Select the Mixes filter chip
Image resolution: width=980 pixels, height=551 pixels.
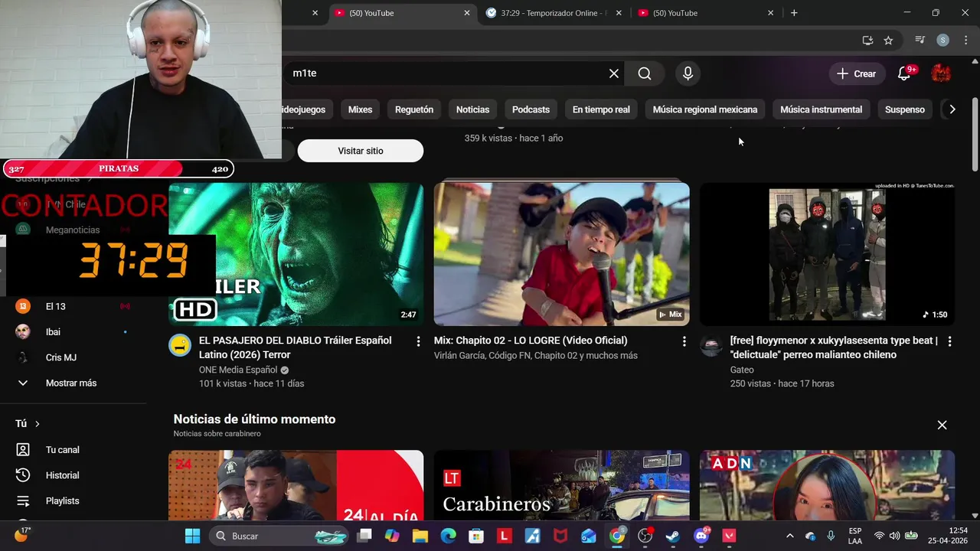[360, 109]
